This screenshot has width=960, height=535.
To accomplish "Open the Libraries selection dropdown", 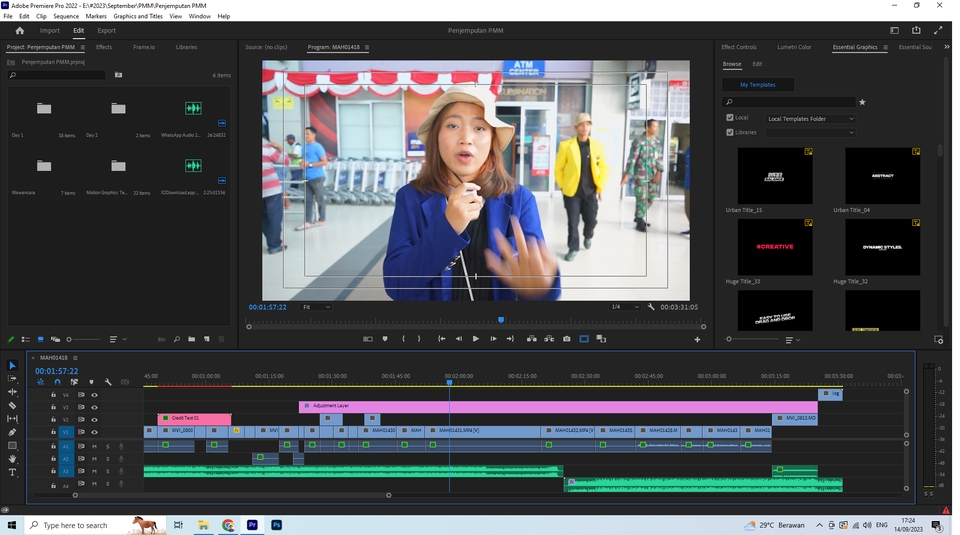I will (810, 133).
